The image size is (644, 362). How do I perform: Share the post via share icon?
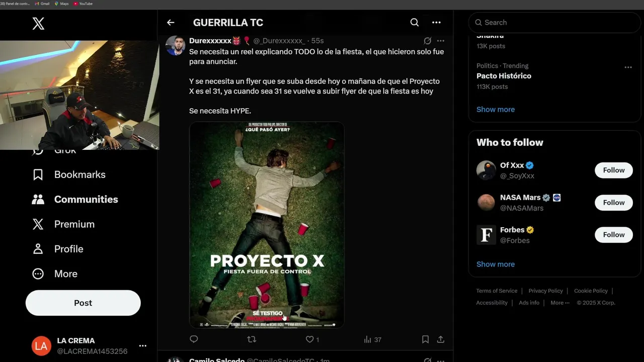[441, 339]
